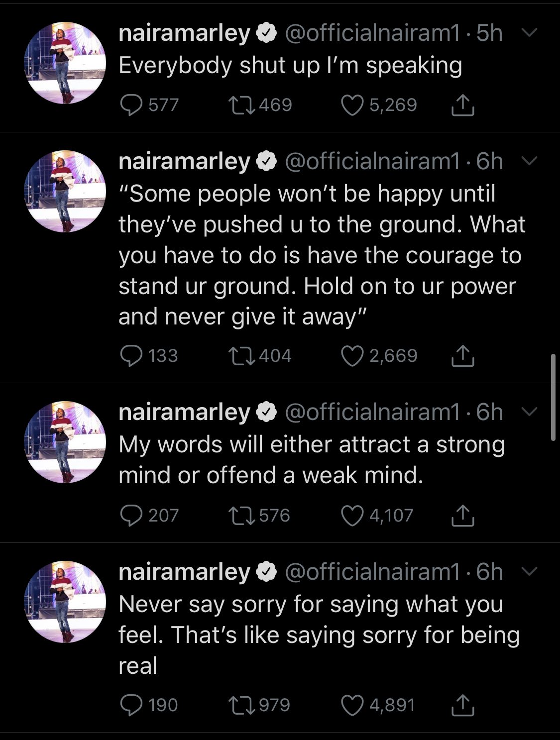Retweet the tweet with 404 retweets
This screenshot has width=560, height=740.
click(x=241, y=356)
